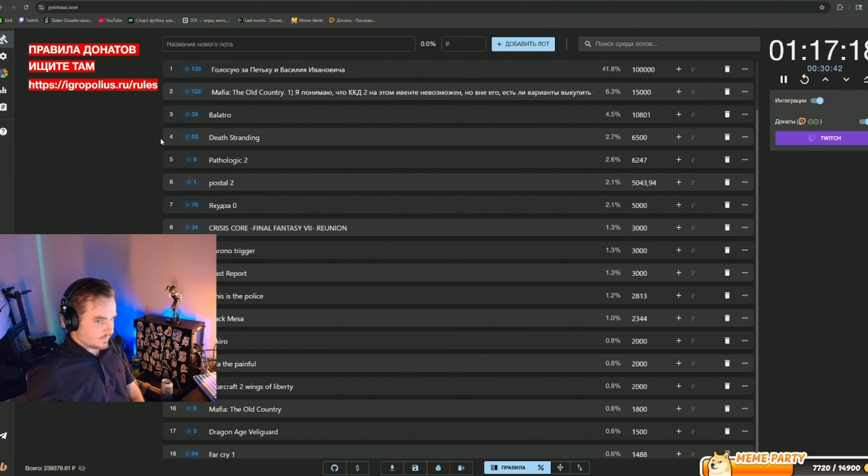Click the compact view icon next to percent
The image size is (868, 476).
(x=560, y=468)
